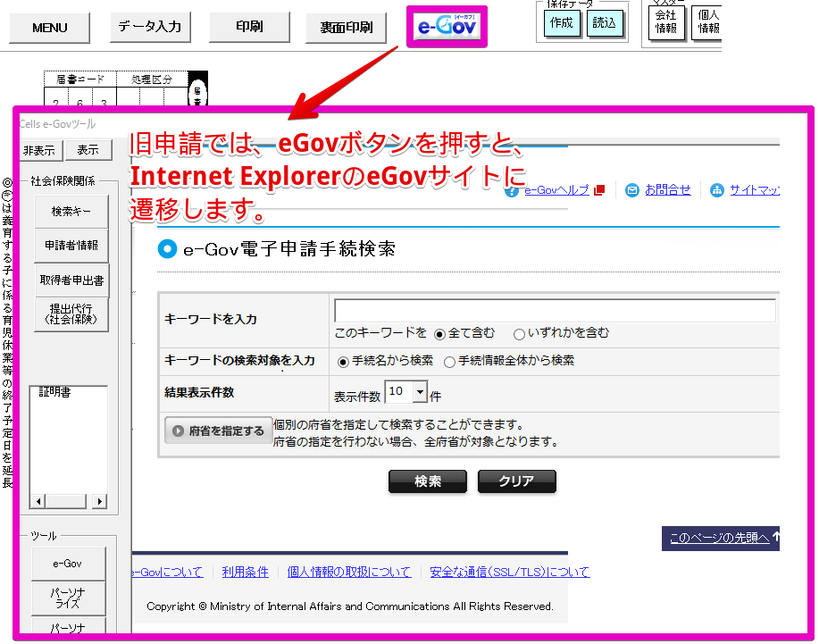
Task: Click the 検索キー button
Action: pos(71,212)
